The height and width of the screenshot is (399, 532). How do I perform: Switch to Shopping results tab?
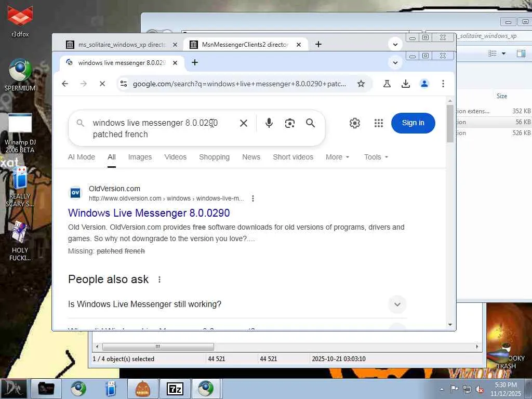coord(214,157)
